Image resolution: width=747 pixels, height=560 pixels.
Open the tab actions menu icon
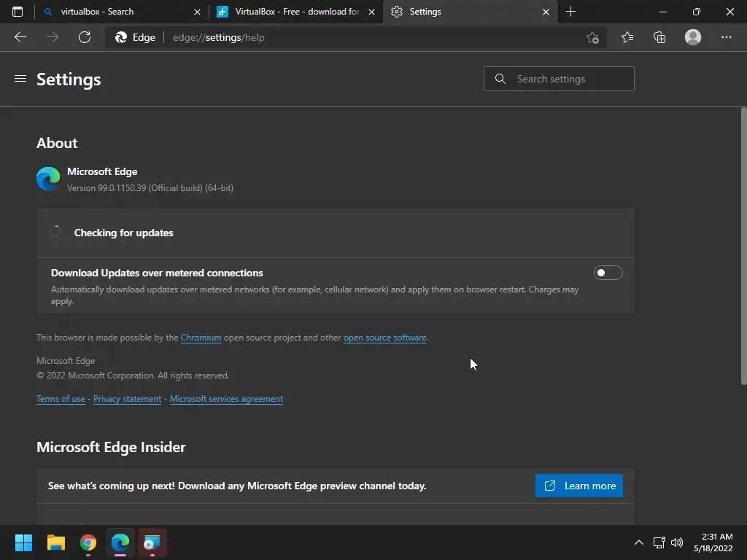(x=18, y=12)
